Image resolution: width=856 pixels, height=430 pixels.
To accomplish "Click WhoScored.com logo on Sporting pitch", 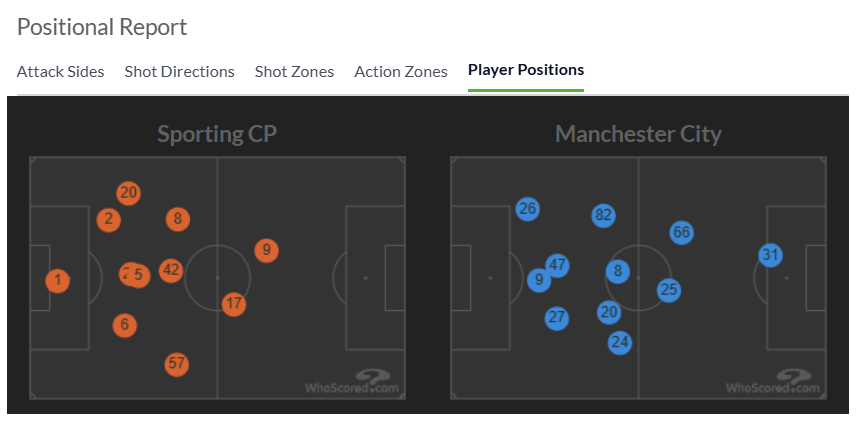I will pyautogui.click(x=352, y=381).
